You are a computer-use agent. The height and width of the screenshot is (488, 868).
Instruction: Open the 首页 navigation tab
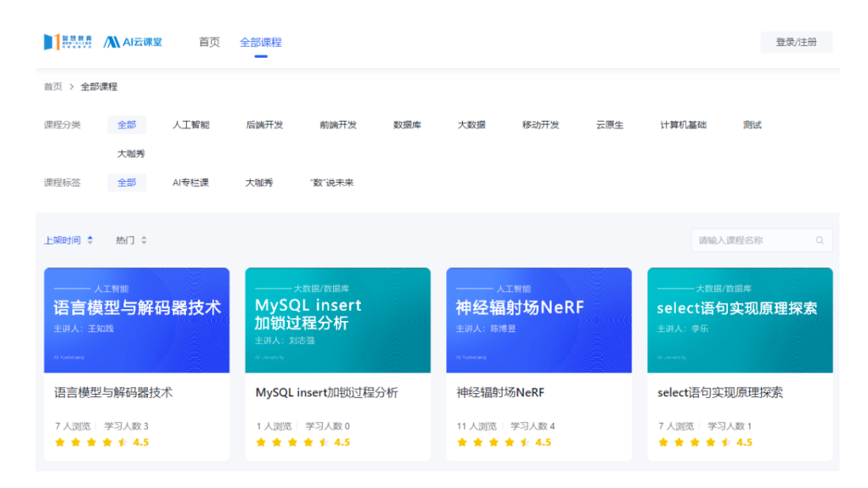[209, 43]
